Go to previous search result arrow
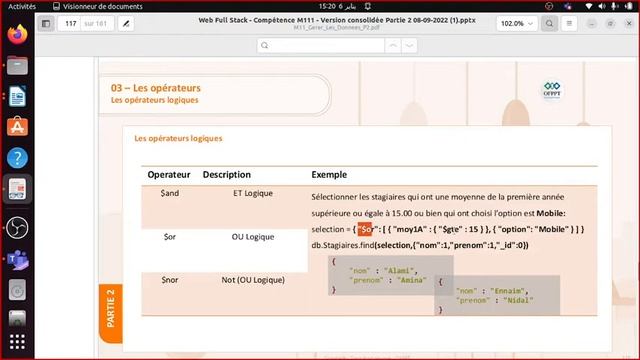 click(393, 45)
